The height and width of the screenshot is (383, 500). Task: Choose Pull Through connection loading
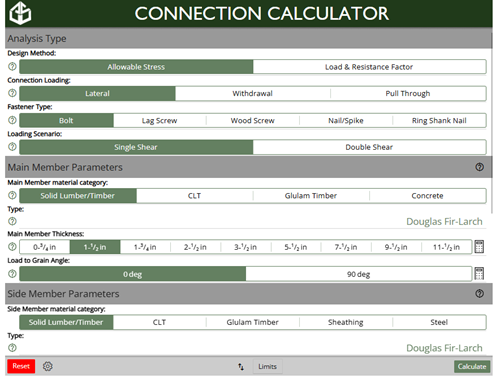408,94
